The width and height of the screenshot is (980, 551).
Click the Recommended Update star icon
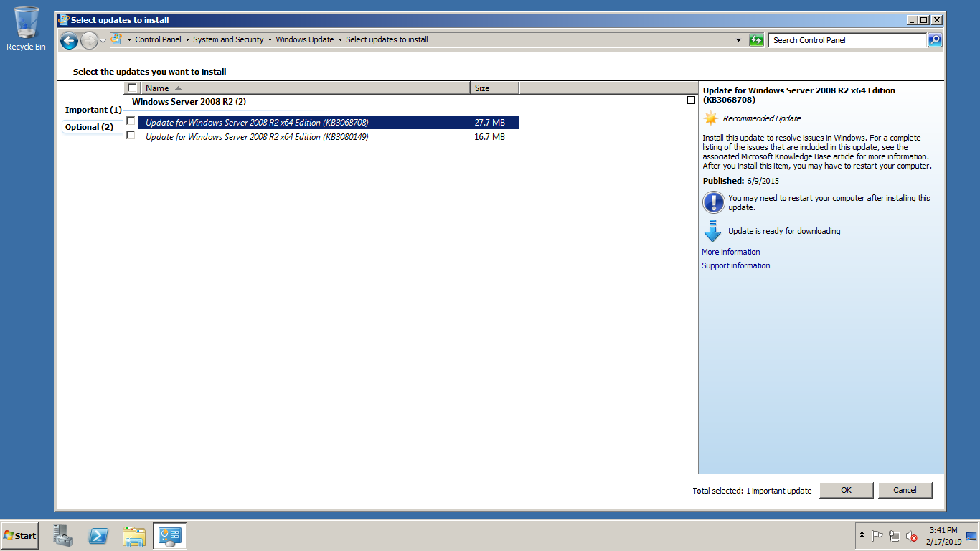[711, 118]
